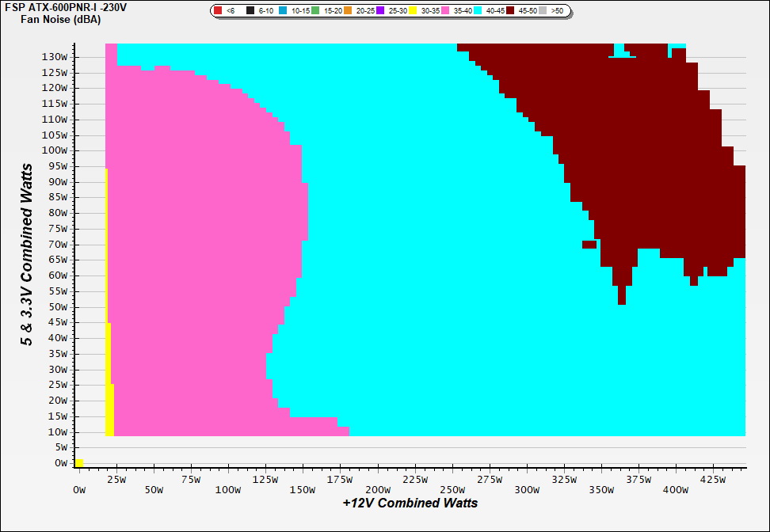This screenshot has height=532, width=770.
Task: Click the red <6 legend swatch
Action: click(x=219, y=11)
